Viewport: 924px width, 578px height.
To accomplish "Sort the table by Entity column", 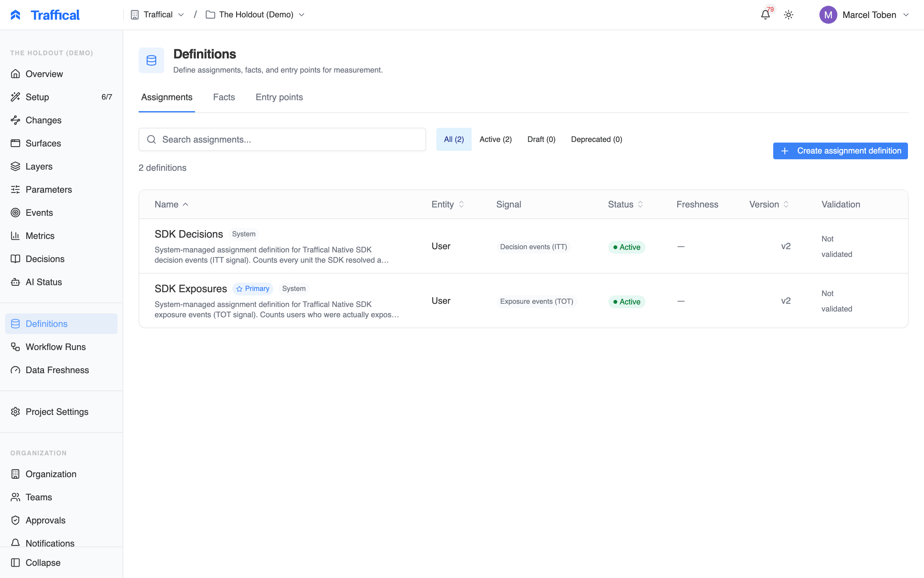I will point(448,205).
